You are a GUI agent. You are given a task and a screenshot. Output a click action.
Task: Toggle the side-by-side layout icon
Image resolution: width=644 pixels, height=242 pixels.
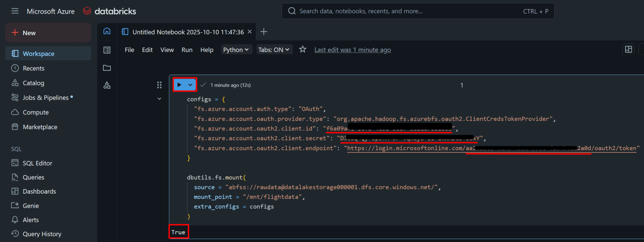point(628,49)
